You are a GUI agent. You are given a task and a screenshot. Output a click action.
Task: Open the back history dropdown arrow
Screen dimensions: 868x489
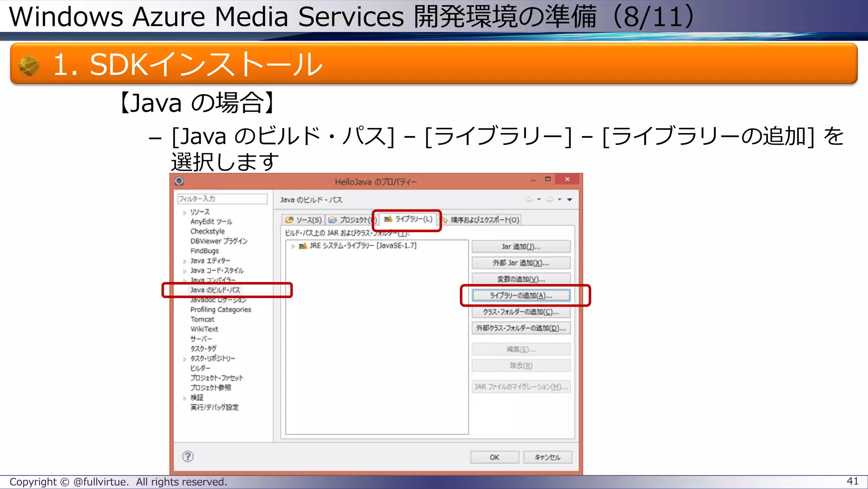click(539, 199)
